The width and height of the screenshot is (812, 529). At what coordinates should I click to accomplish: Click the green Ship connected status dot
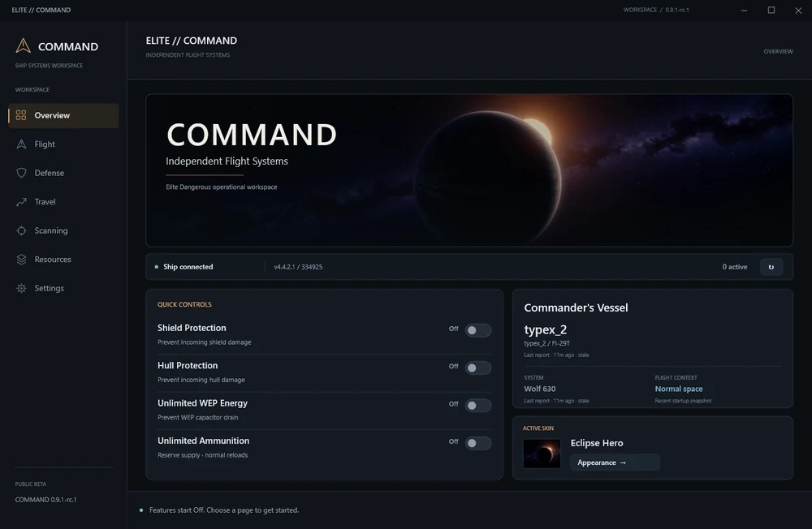tap(157, 267)
